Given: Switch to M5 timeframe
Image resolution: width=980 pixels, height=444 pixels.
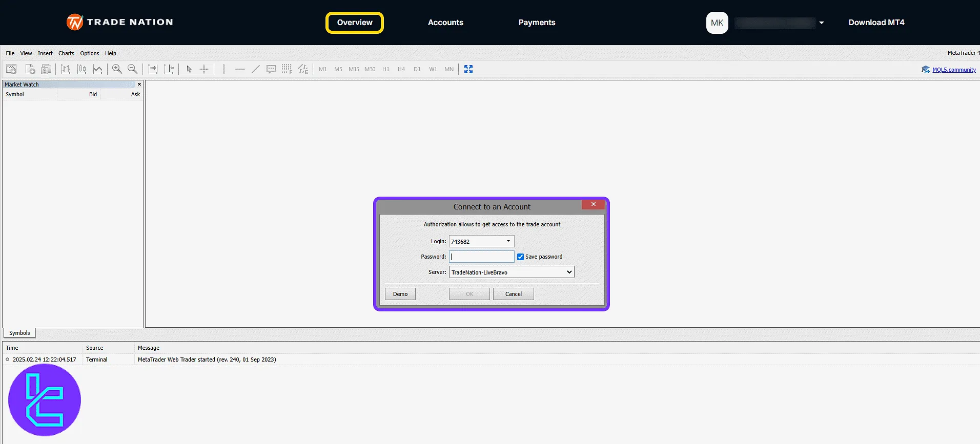Looking at the screenshot, I should coord(338,69).
